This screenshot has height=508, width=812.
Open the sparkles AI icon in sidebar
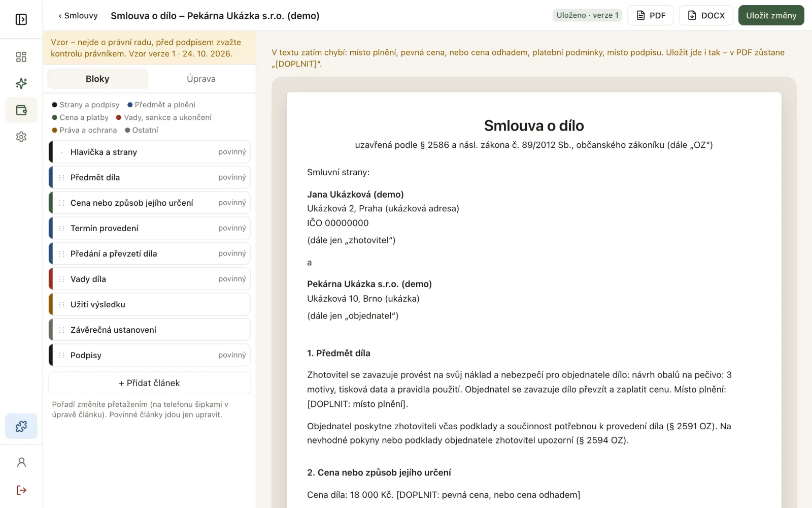coord(21,83)
